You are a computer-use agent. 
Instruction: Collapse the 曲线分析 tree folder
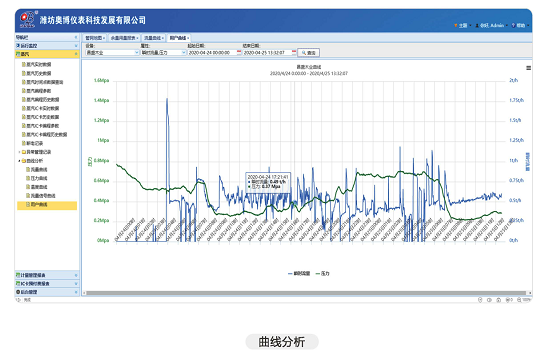[19, 161]
